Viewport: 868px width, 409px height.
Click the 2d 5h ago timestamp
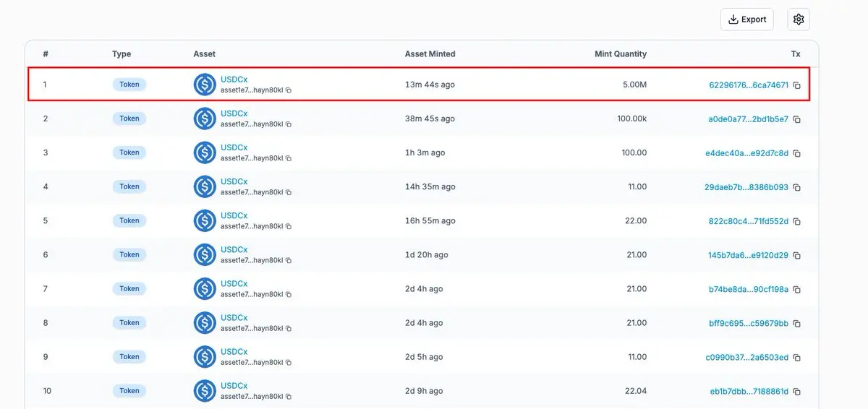(x=424, y=356)
